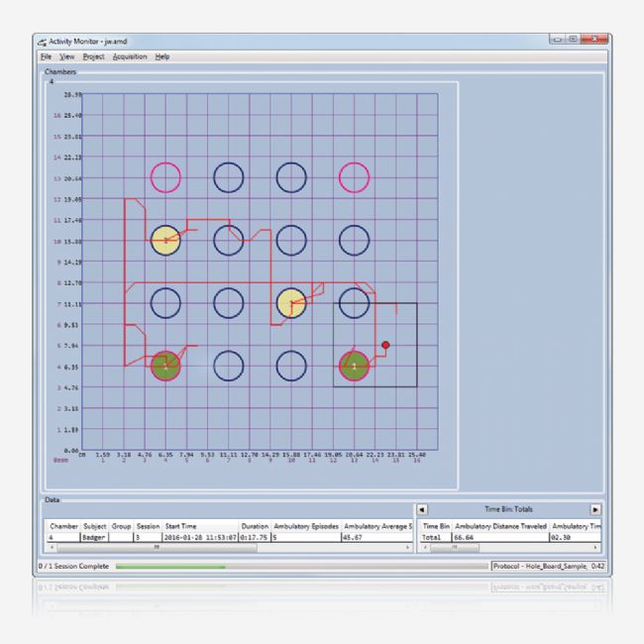Select the top-right pink hole circle

click(x=354, y=177)
